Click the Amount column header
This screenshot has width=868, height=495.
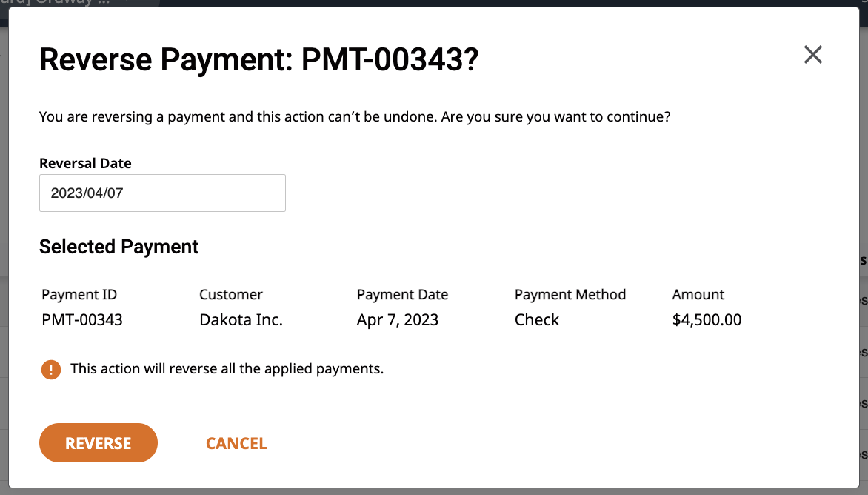[x=698, y=295]
